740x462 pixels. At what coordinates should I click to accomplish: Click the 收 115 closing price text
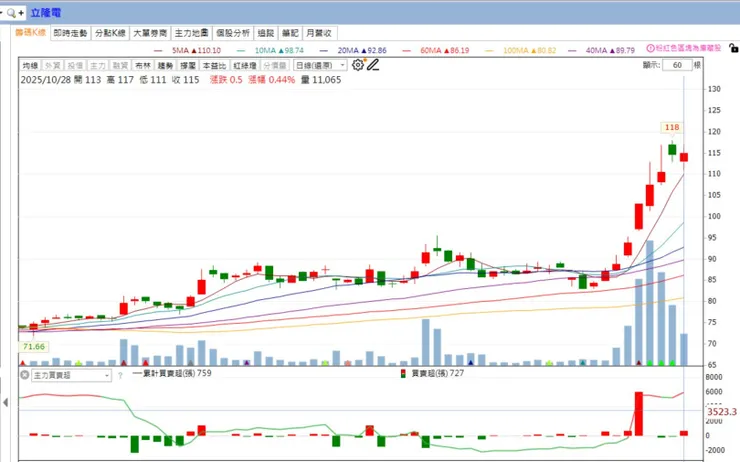[185, 80]
